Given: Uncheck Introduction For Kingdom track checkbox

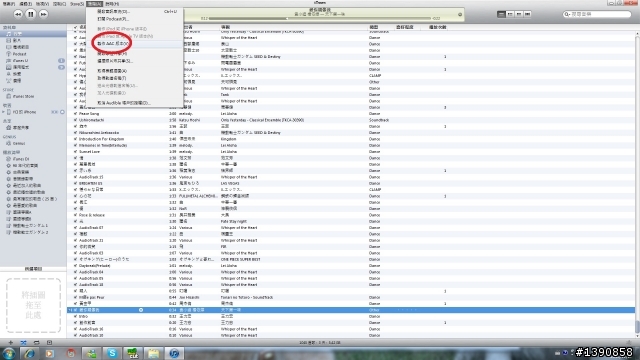Looking at the screenshot, I should coord(76,139).
